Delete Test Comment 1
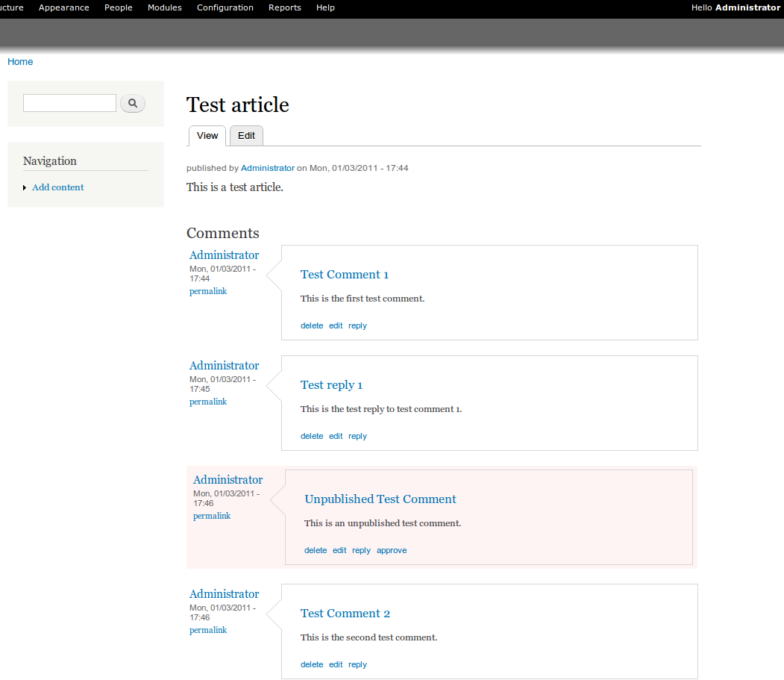The image size is (784, 680). tap(312, 325)
